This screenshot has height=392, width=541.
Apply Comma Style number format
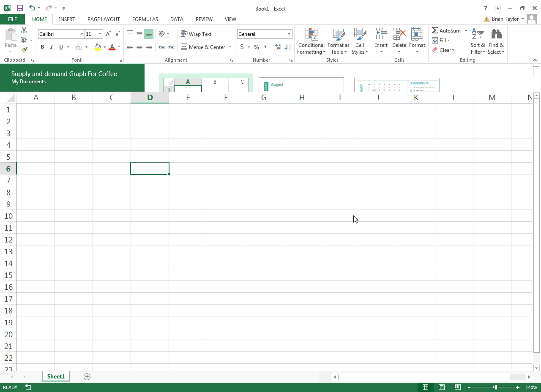(x=265, y=47)
